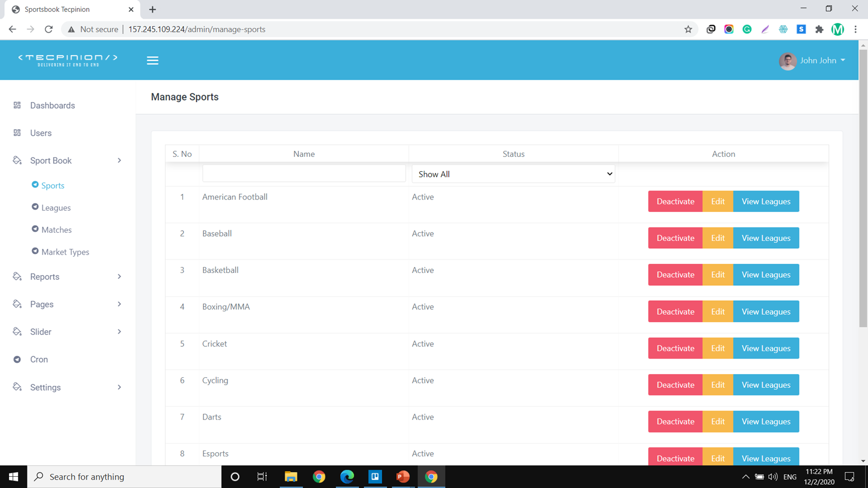This screenshot has width=868, height=488.
Task: Close the Sportsbook Tecpinion tab
Action: pos(131,9)
